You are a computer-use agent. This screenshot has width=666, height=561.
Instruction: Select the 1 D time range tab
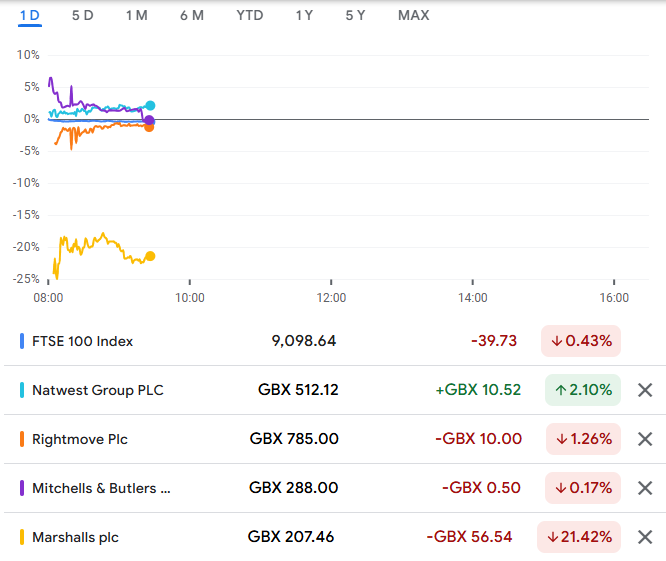pos(30,16)
